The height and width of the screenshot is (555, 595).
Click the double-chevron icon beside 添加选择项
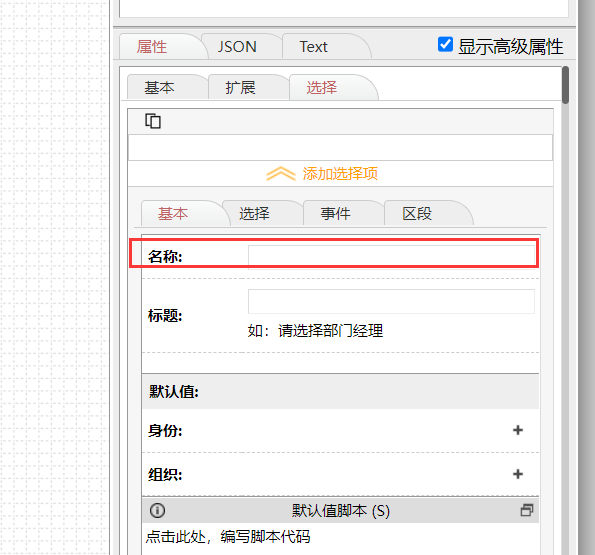coord(281,174)
